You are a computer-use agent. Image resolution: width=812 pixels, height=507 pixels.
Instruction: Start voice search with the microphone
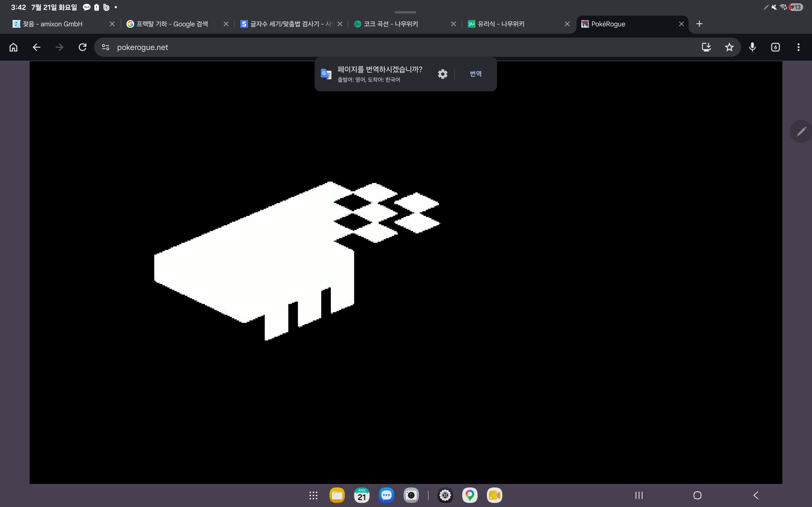pyautogui.click(x=752, y=47)
